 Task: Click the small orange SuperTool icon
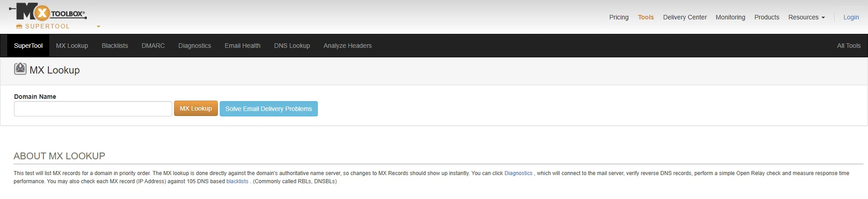19,27
